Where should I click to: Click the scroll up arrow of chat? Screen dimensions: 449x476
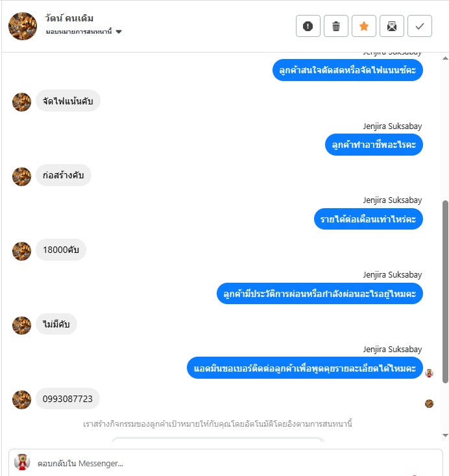(445, 58)
